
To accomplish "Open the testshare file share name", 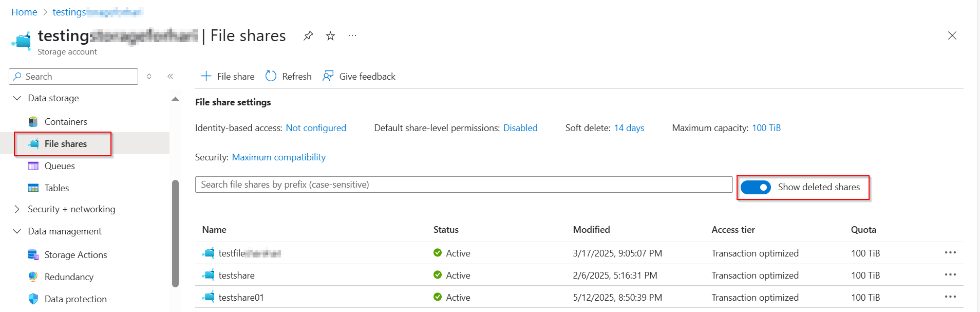I will click(236, 275).
